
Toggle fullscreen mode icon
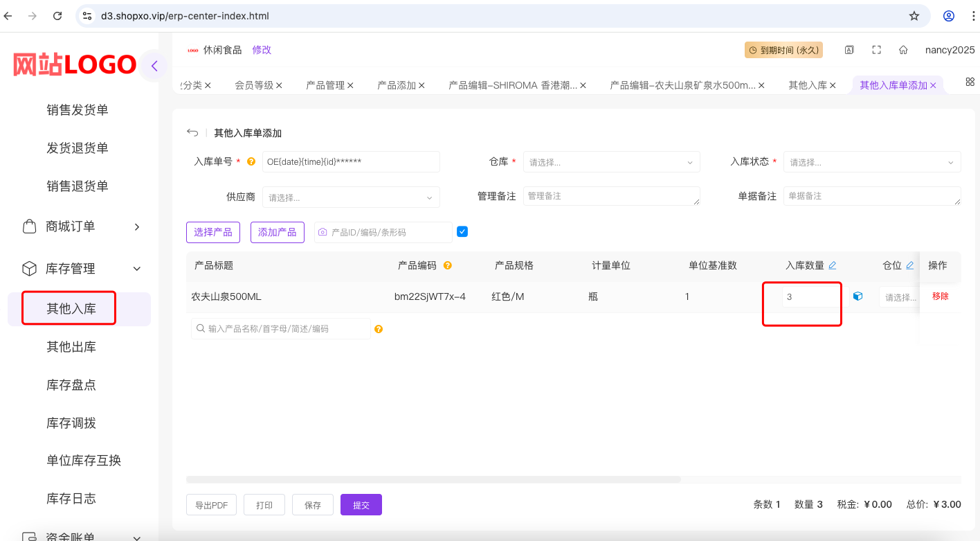[876, 50]
